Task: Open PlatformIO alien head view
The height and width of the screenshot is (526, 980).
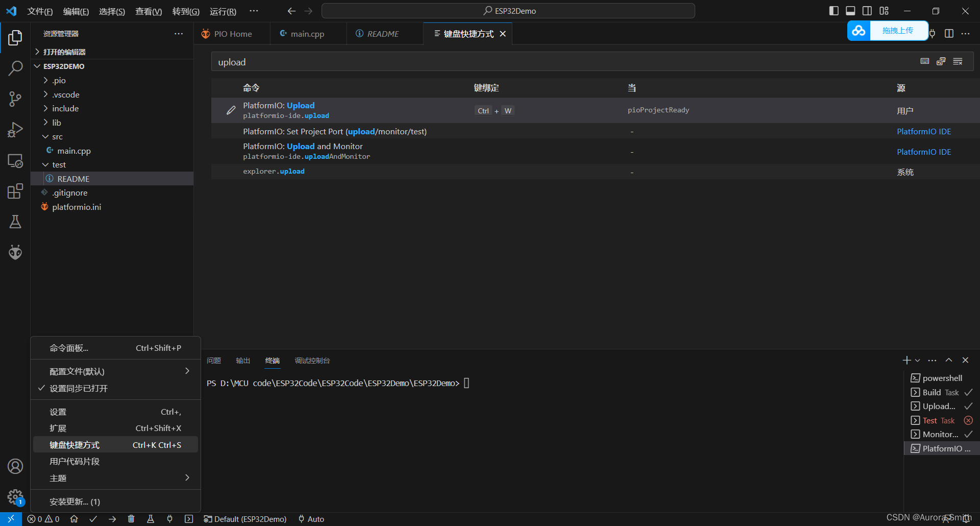Action: (15, 252)
